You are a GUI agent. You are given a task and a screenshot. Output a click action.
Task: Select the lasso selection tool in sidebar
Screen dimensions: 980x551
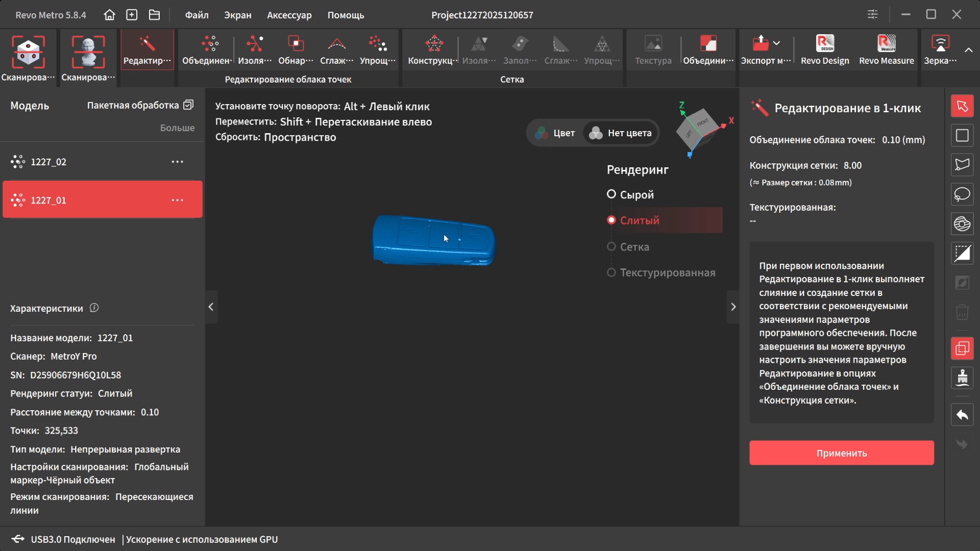pyautogui.click(x=962, y=194)
